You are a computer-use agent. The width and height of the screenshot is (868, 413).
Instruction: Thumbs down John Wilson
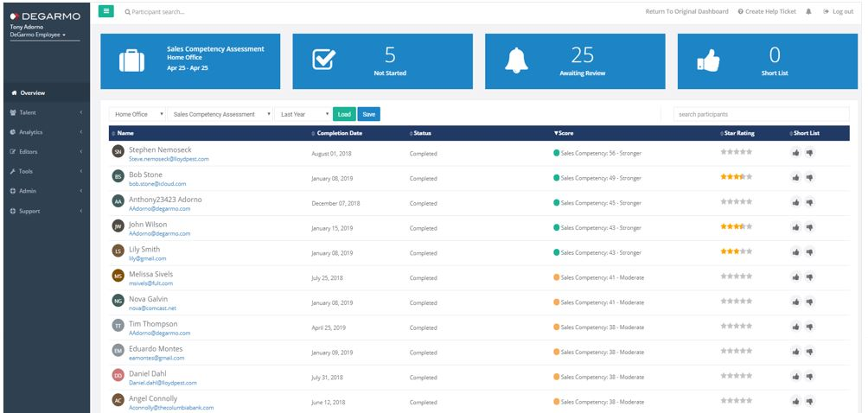(809, 228)
